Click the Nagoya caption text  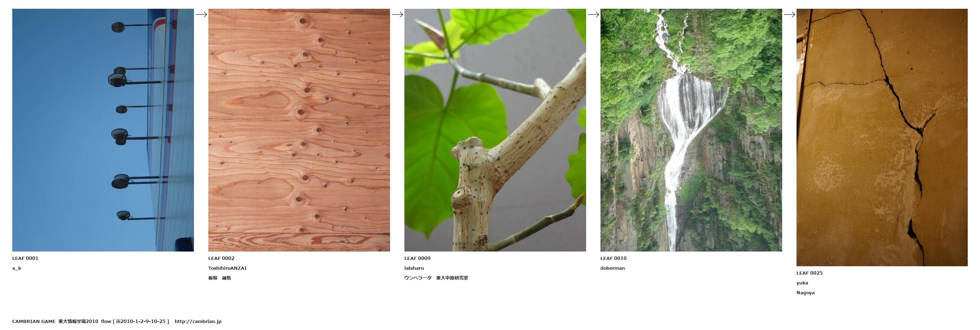[806, 293]
